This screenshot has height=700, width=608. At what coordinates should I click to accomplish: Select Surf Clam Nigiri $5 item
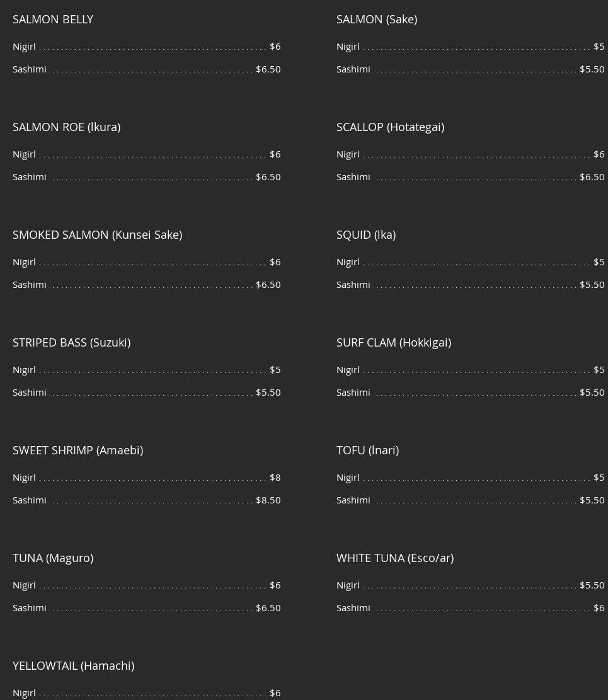pyautogui.click(x=471, y=370)
